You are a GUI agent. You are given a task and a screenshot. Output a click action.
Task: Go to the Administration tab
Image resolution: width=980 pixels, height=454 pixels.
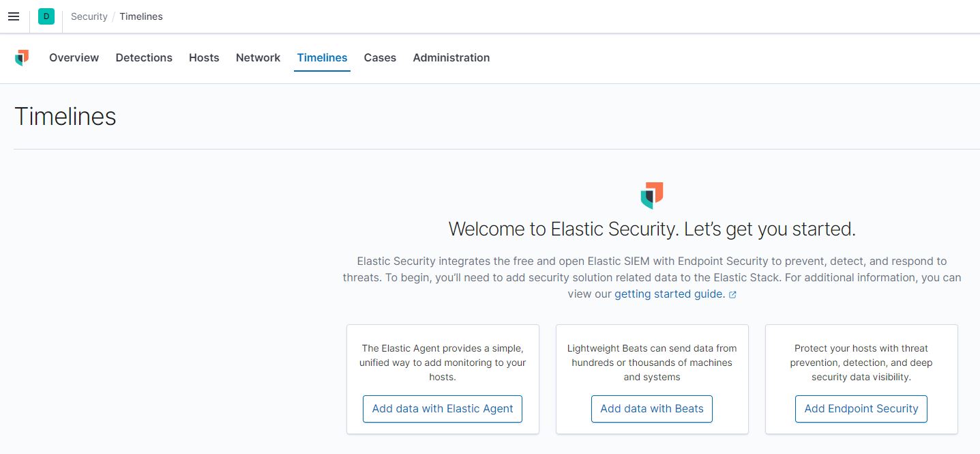[x=451, y=58]
